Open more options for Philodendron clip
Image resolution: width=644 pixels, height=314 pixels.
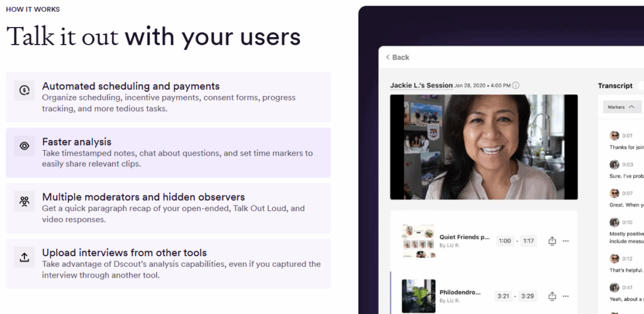click(566, 296)
